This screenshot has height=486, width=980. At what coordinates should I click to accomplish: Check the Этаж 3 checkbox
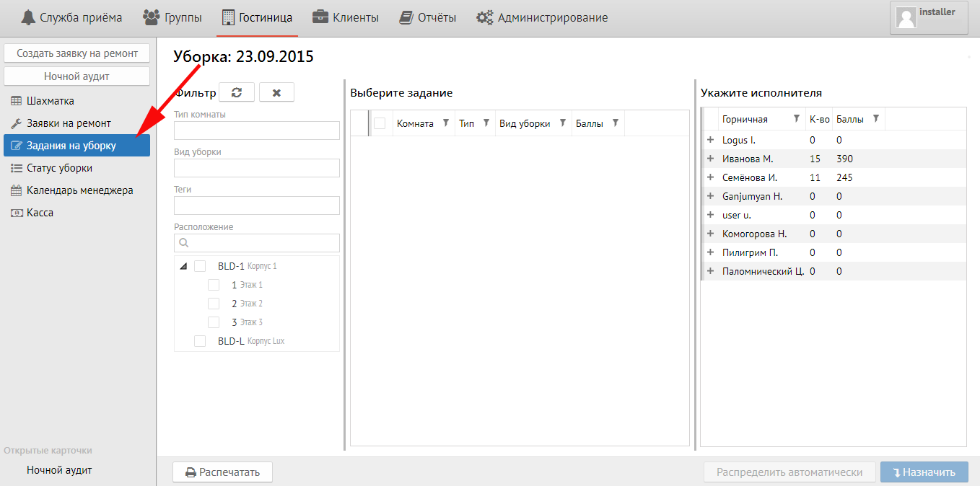(214, 322)
